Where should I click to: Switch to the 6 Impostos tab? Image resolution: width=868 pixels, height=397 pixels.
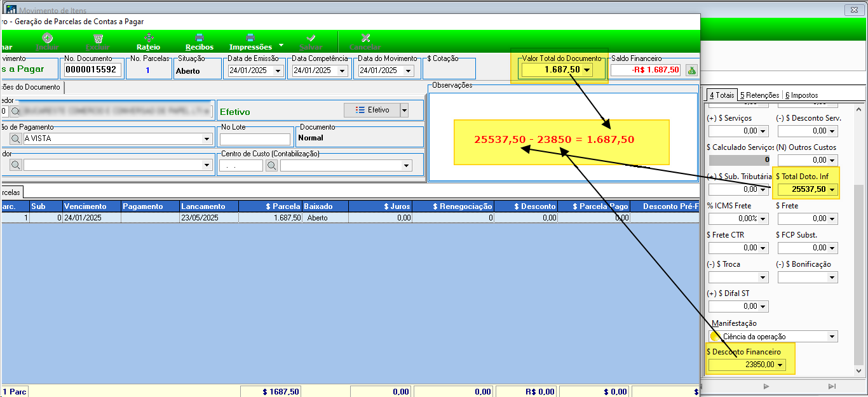click(801, 95)
